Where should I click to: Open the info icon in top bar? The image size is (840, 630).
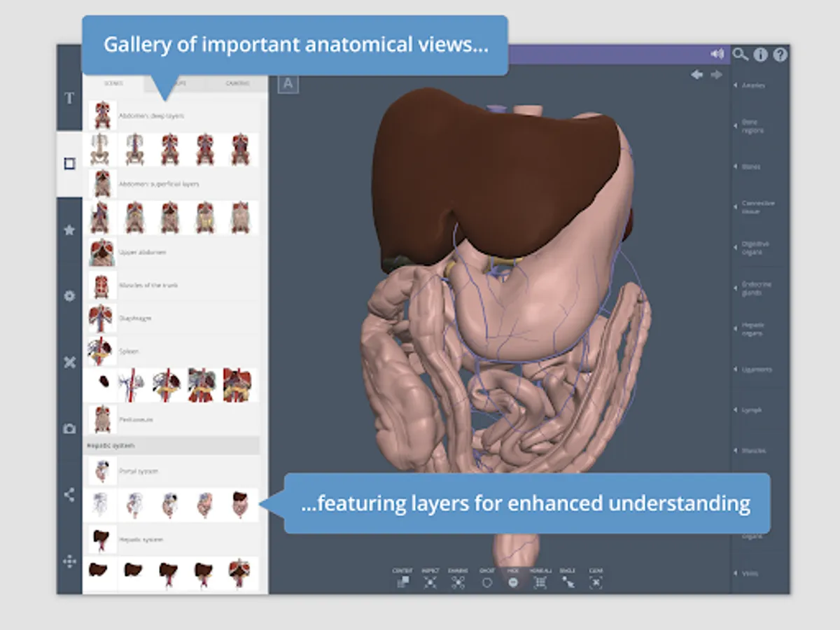pos(760,55)
